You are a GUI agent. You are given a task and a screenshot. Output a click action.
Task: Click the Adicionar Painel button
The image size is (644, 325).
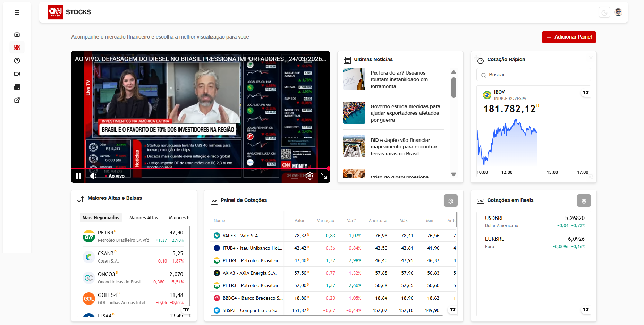pyautogui.click(x=569, y=37)
